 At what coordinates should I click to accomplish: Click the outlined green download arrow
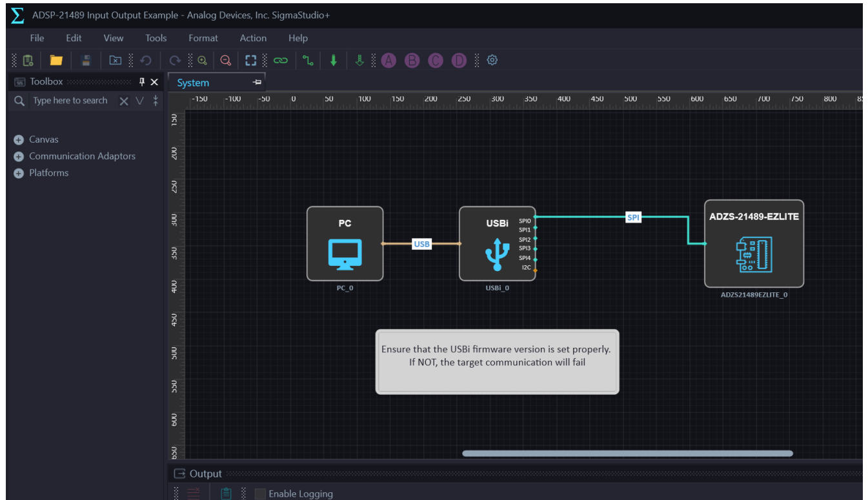coord(360,61)
